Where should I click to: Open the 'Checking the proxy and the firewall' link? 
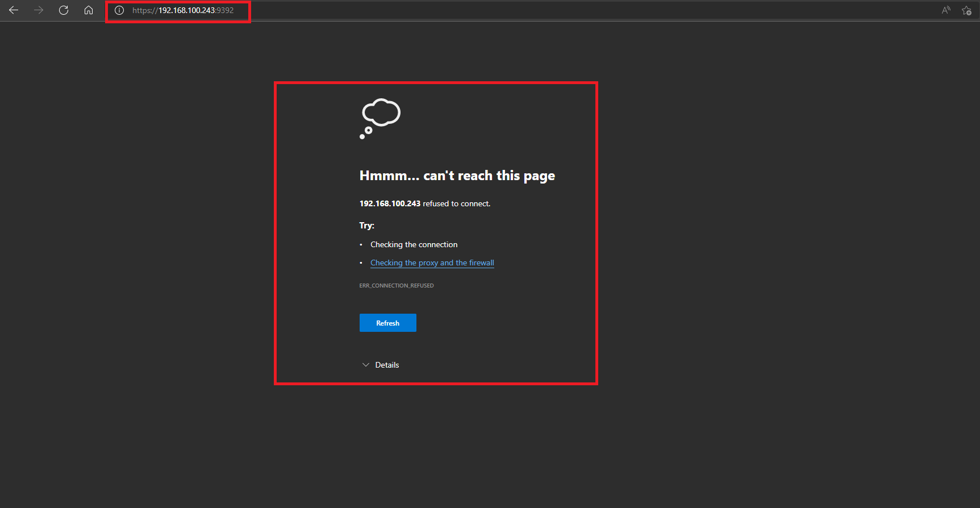(x=432, y=263)
